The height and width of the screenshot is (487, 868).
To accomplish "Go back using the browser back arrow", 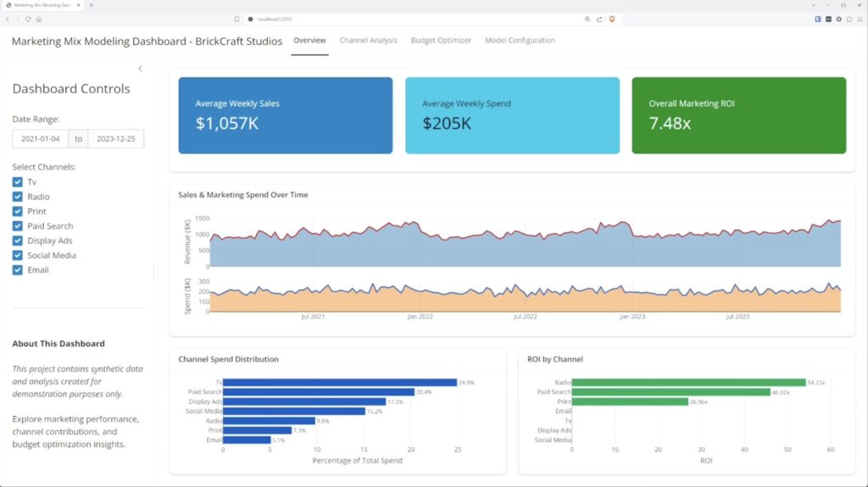I will 7,19.
